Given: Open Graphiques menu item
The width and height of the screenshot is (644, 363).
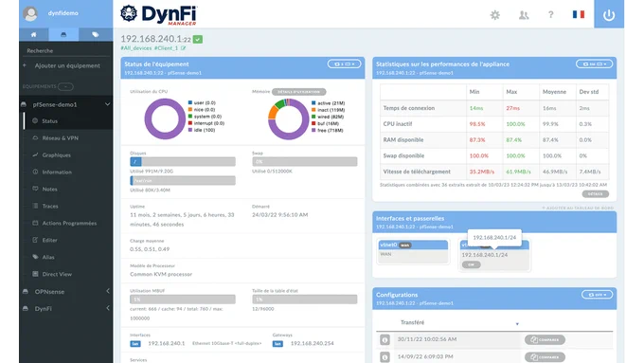Looking at the screenshot, I should [x=56, y=155].
